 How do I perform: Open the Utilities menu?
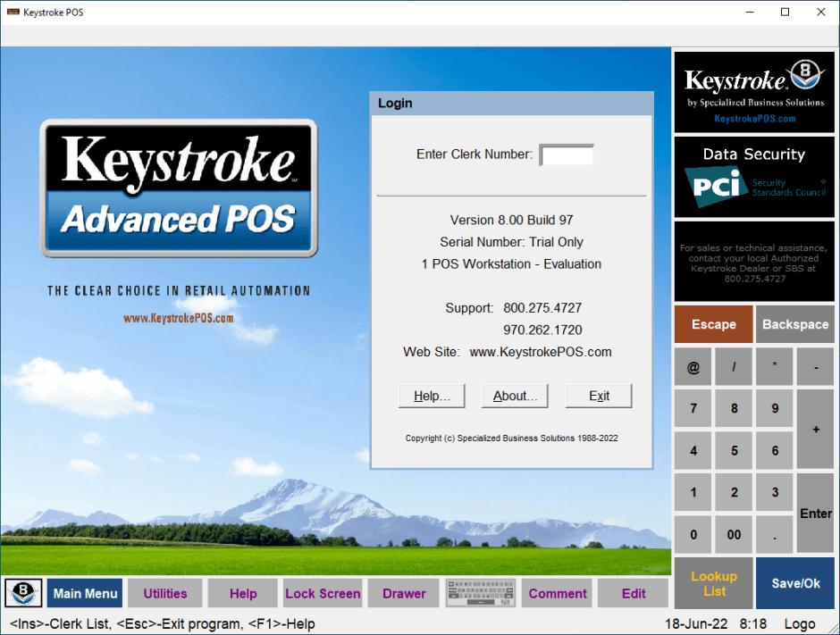pyautogui.click(x=165, y=593)
